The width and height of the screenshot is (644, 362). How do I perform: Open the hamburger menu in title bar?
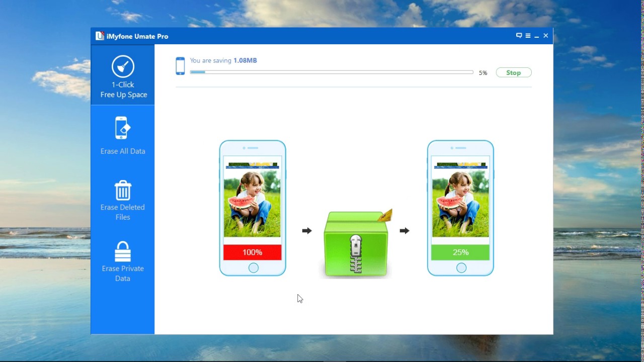pos(528,36)
